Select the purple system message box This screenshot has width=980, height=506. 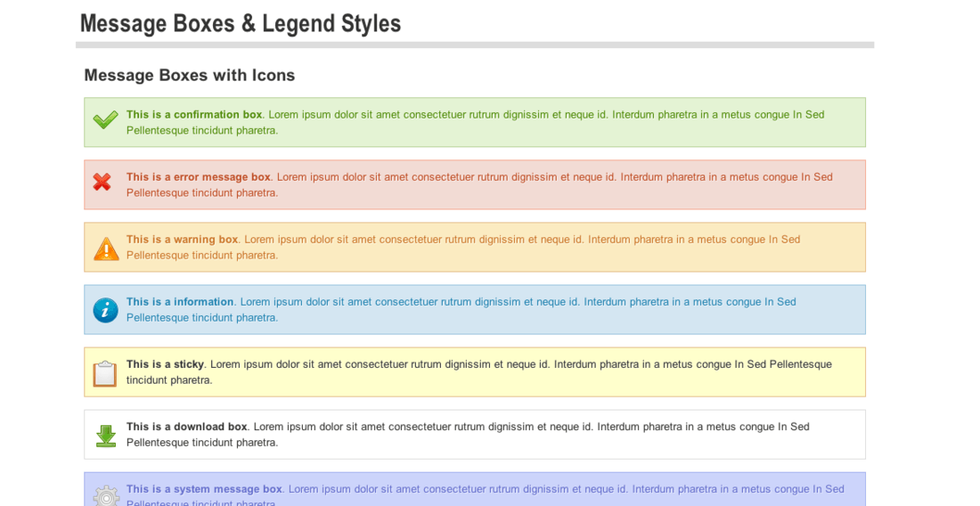click(475, 489)
